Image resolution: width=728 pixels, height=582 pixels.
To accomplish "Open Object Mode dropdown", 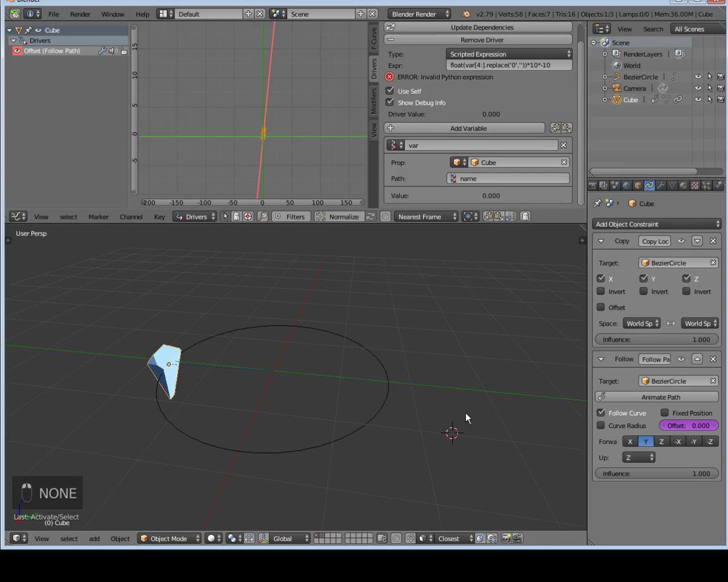I will [x=169, y=538].
